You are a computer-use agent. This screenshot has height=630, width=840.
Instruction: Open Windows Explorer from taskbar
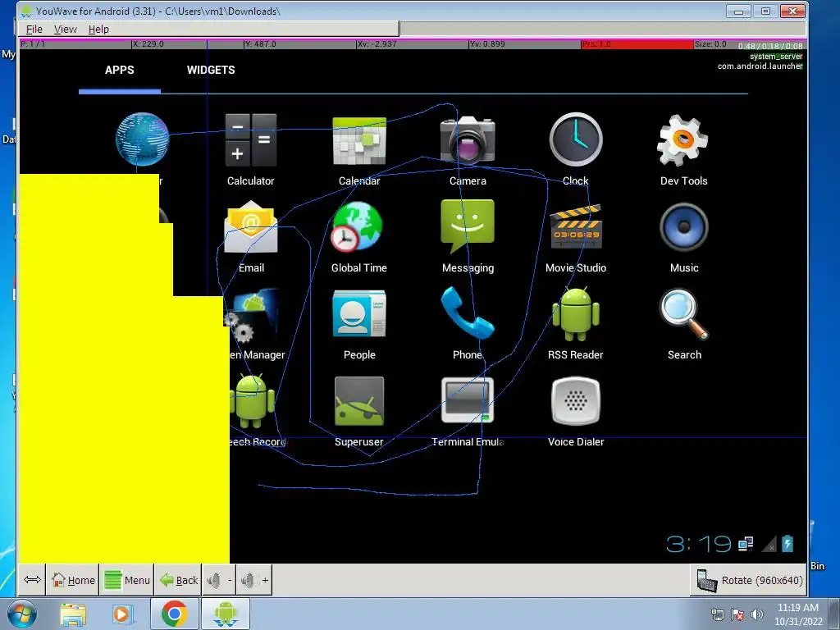73,614
